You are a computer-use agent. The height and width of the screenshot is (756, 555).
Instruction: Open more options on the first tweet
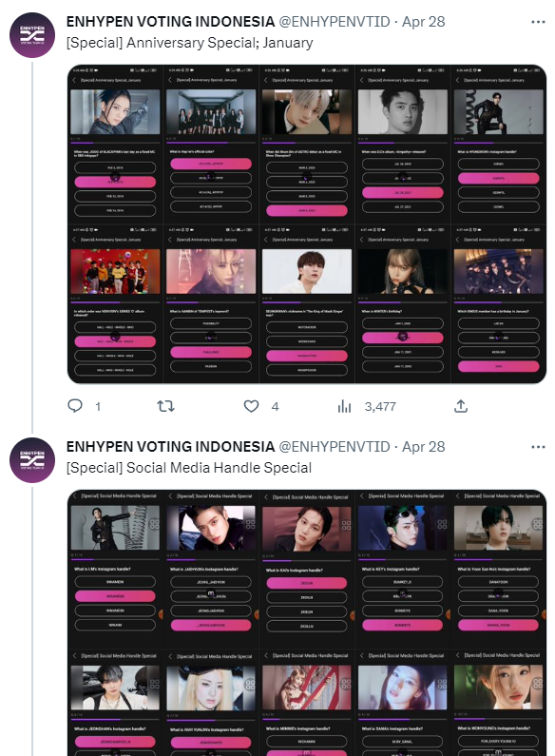pos(538,22)
